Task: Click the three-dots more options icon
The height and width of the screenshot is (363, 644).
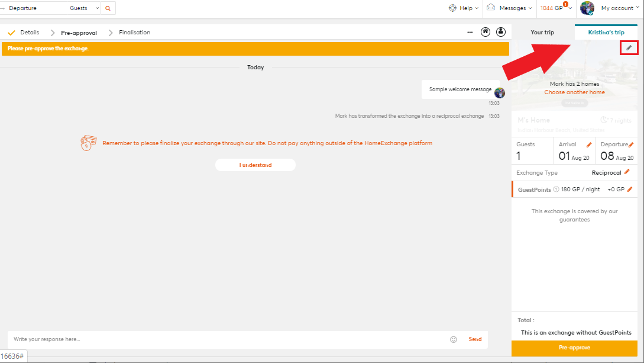Action: coord(470,33)
